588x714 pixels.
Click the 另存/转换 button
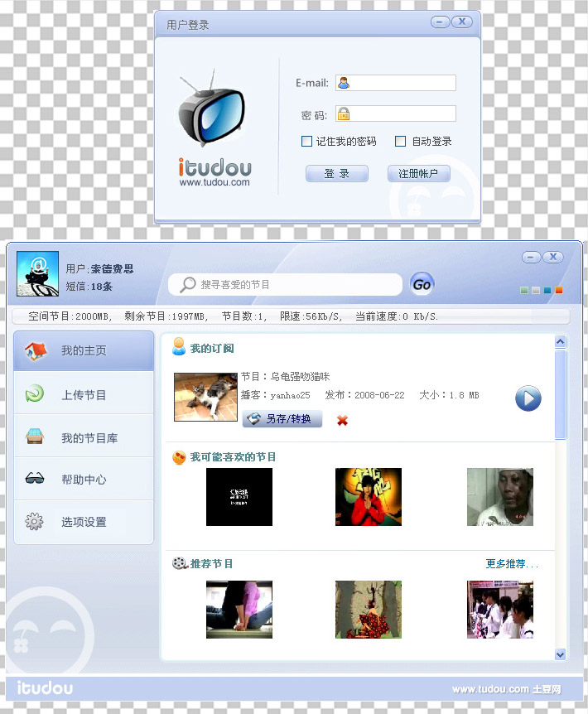[282, 418]
